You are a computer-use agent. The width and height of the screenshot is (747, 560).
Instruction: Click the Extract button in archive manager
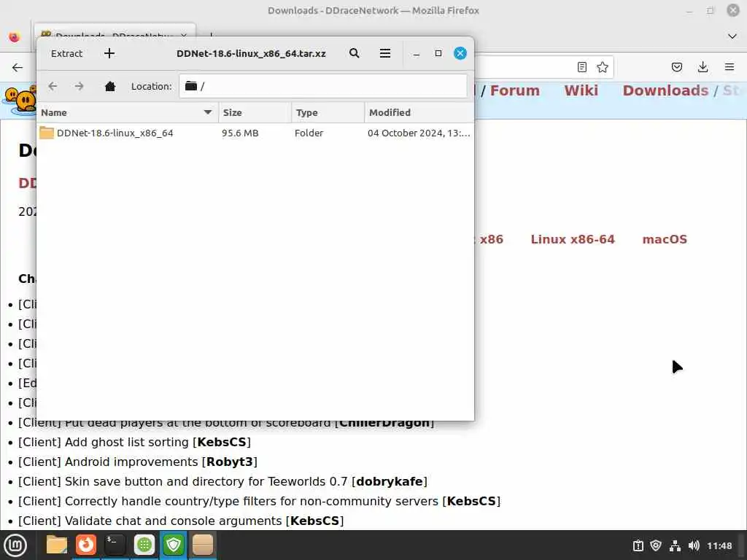[66, 53]
